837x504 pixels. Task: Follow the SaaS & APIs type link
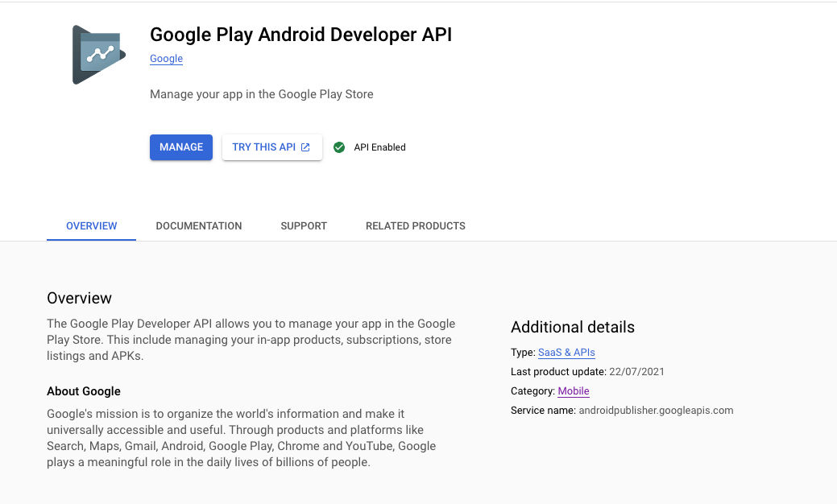pos(566,353)
